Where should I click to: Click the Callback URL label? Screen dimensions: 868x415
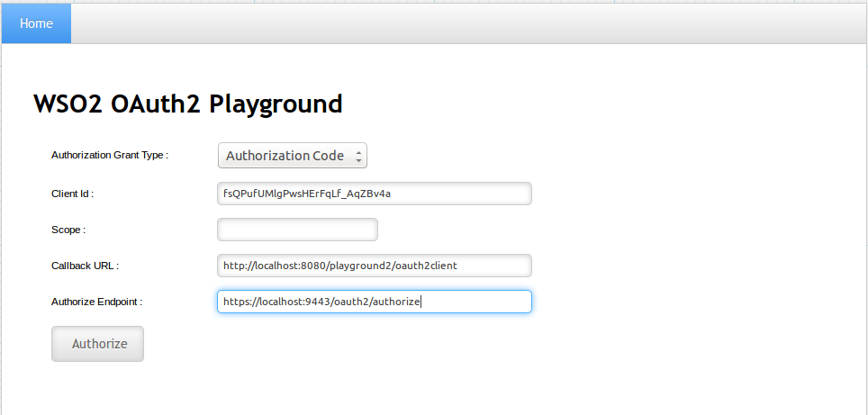(x=86, y=266)
